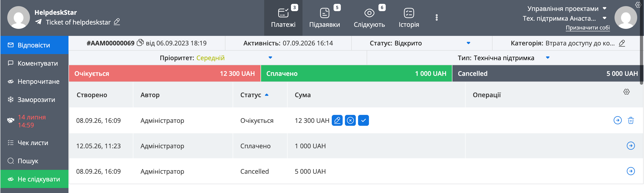This screenshot has height=193, width=644.
Task: Click the Відповісти button
Action: 34,45
